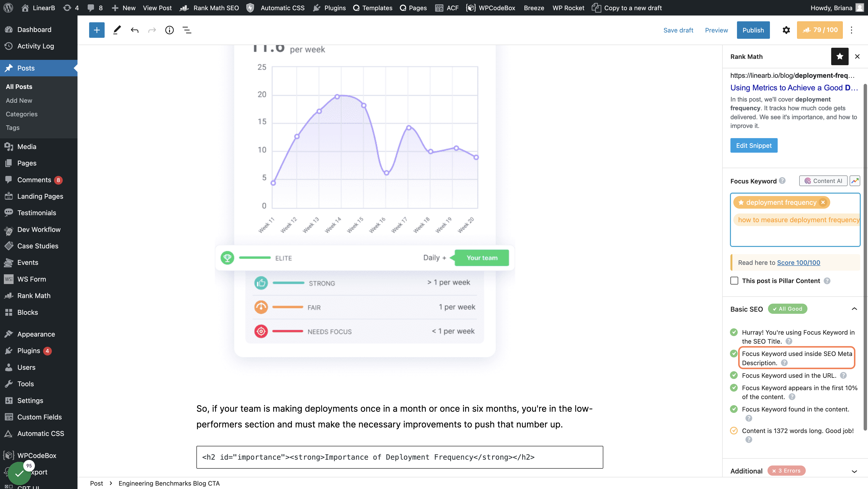Go to Media in the sidebar

point(27,146)
